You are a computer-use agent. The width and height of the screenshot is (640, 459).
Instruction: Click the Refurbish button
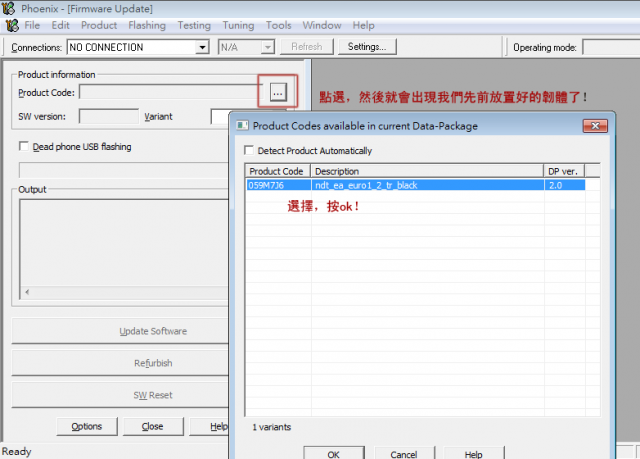120,363
